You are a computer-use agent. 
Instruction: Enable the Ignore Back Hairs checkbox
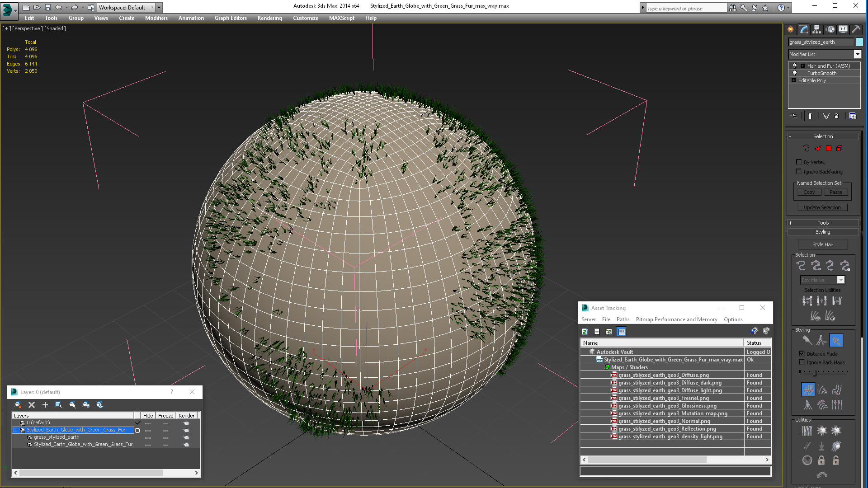(x=802, y=362)
